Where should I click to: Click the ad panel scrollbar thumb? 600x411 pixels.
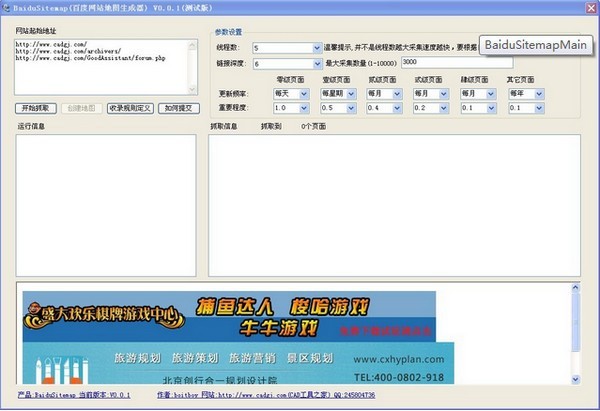575,322
